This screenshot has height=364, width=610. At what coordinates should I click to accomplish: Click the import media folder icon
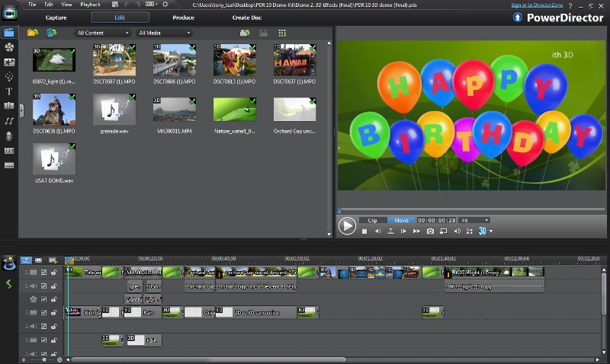[x=32, y=33]
